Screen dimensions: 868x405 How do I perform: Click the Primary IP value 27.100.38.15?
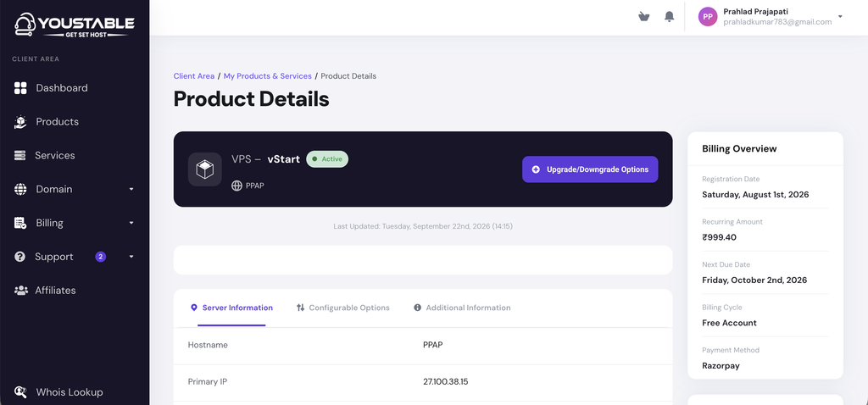(x=446, y=382)
